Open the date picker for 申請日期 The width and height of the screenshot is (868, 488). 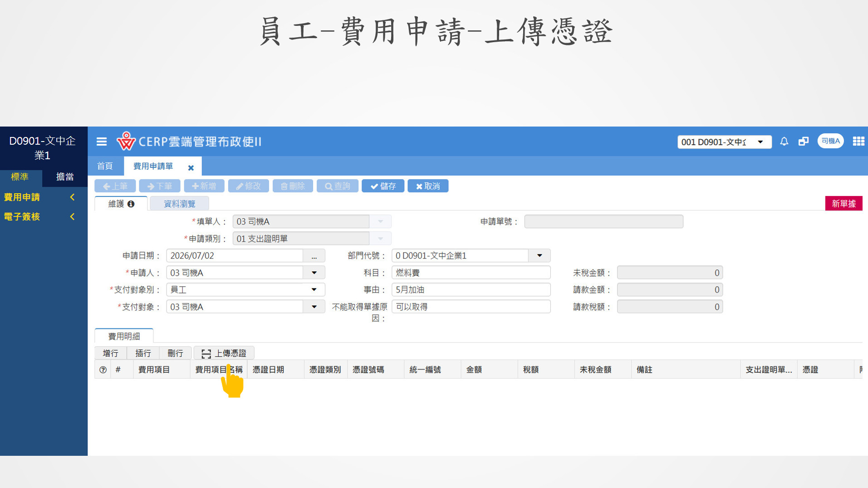point(314,256)
